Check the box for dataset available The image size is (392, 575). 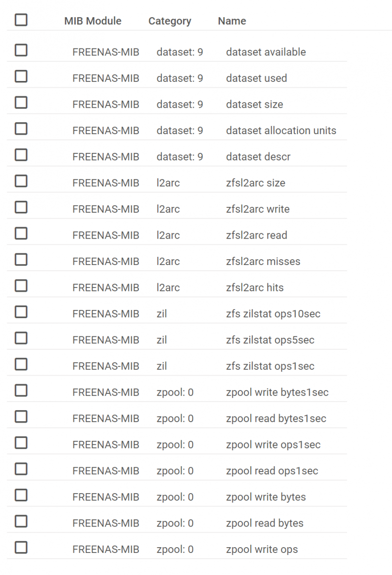click(21, 50)
